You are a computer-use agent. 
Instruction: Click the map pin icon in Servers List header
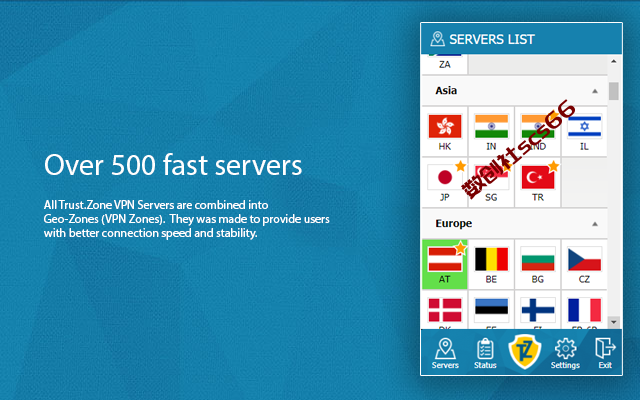point(437,39)
